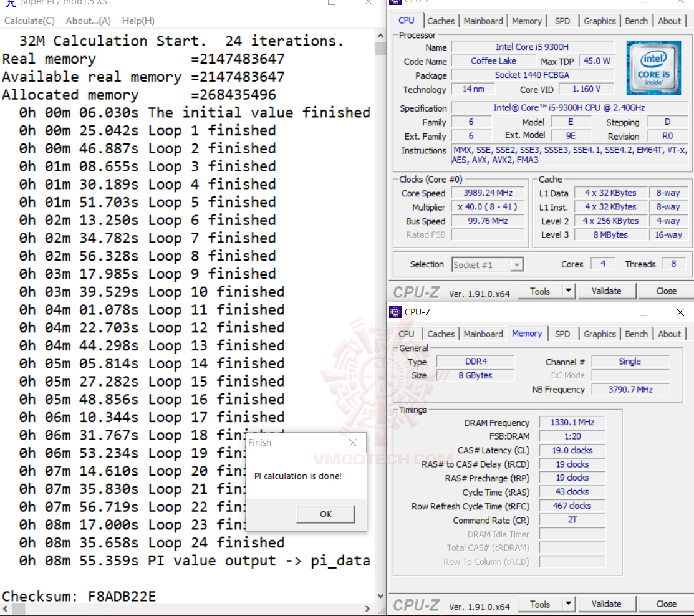Screen dimensions: 694x616
Task: Open About tab in lower CPU-Z window
Action: pyautogui.click(x=669, y=334)
